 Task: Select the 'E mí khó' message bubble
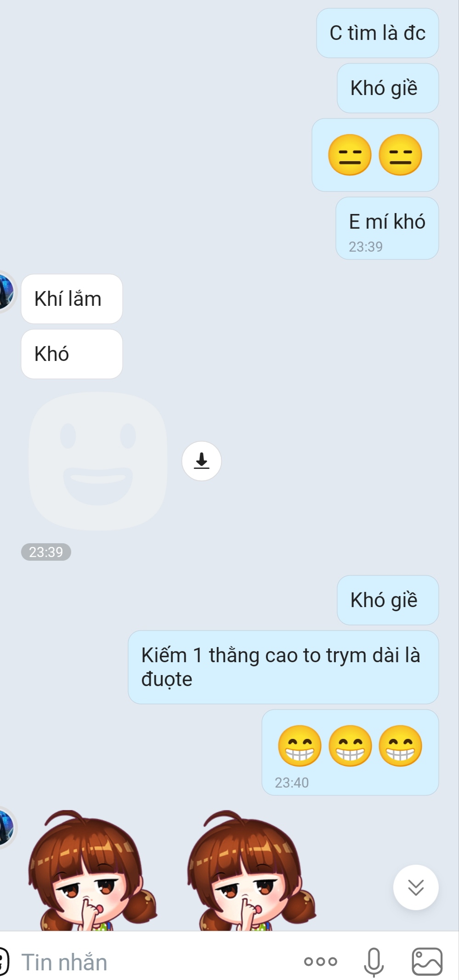tap(387, 228)
